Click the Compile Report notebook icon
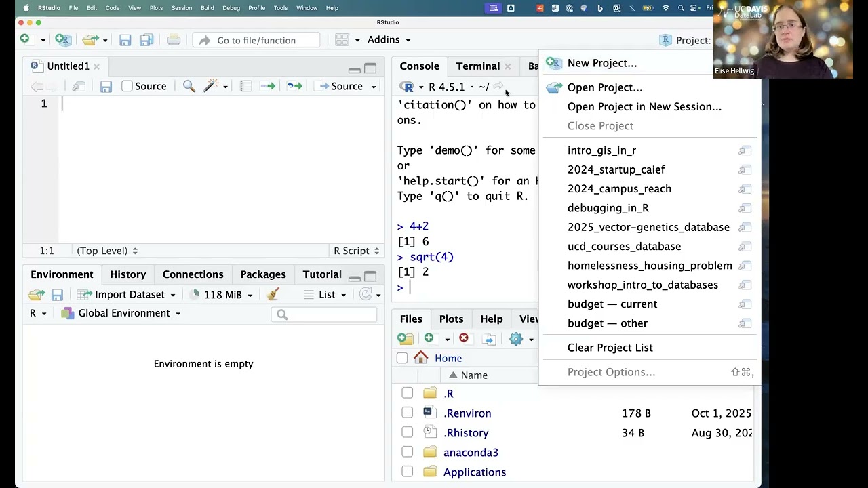Screen dimensions: 868x488 pyautogui.click(x=245, y=86)
